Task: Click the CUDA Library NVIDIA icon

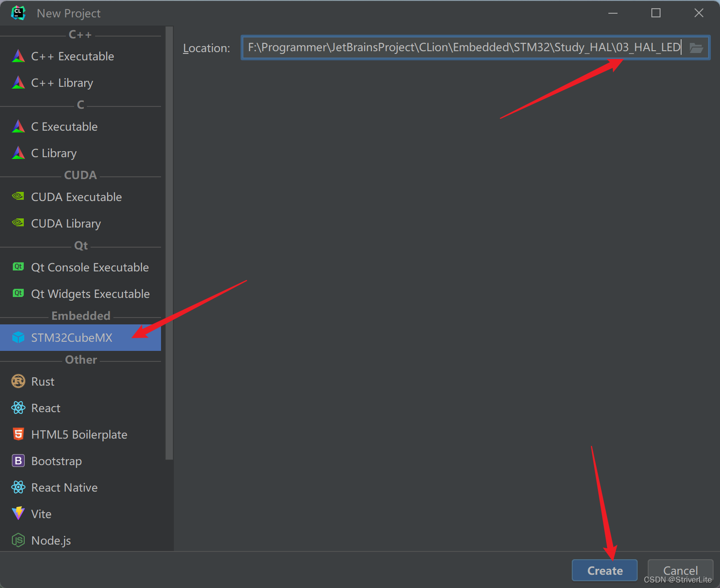Action: pos(18,223)
